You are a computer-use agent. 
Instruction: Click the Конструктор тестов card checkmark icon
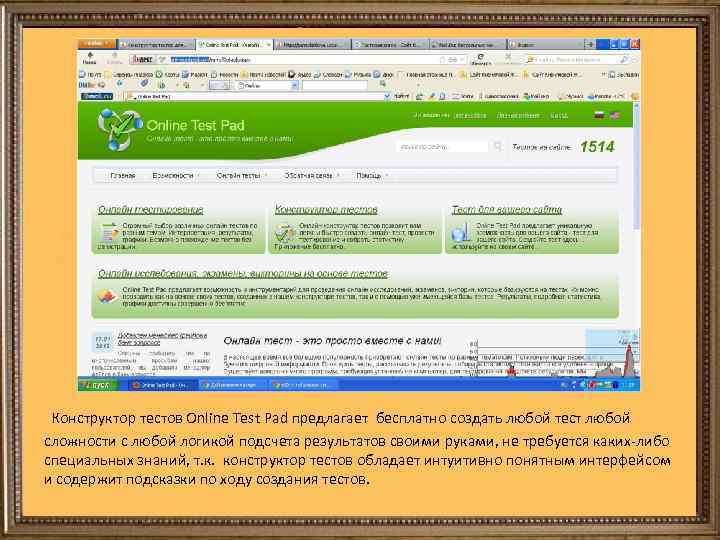pos(285,233)
